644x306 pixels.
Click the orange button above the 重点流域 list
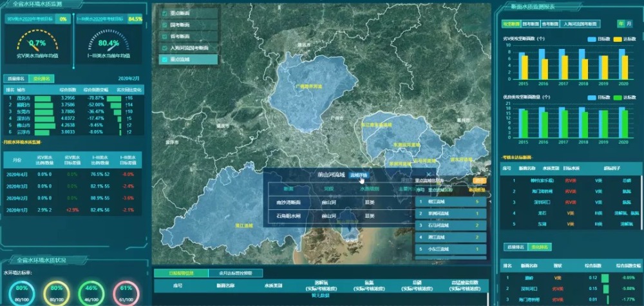[x=478, y=181]
